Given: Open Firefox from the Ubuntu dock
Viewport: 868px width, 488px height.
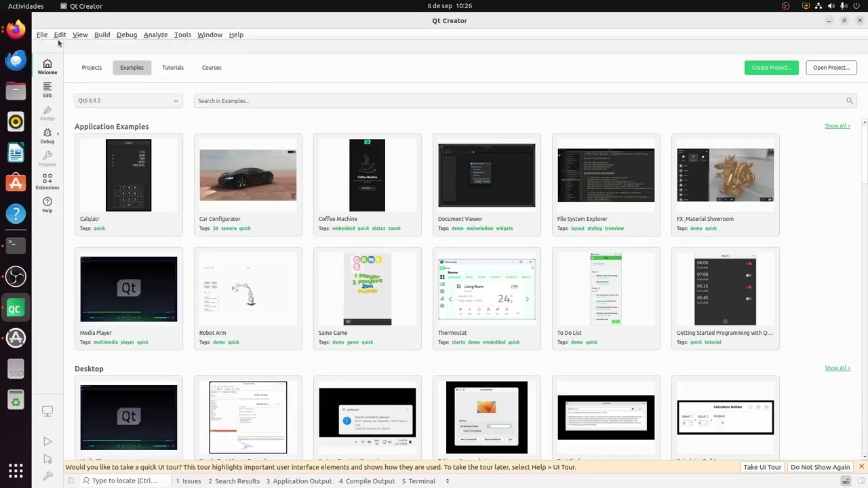Looking at the screenshot, I should pos(16,30).
